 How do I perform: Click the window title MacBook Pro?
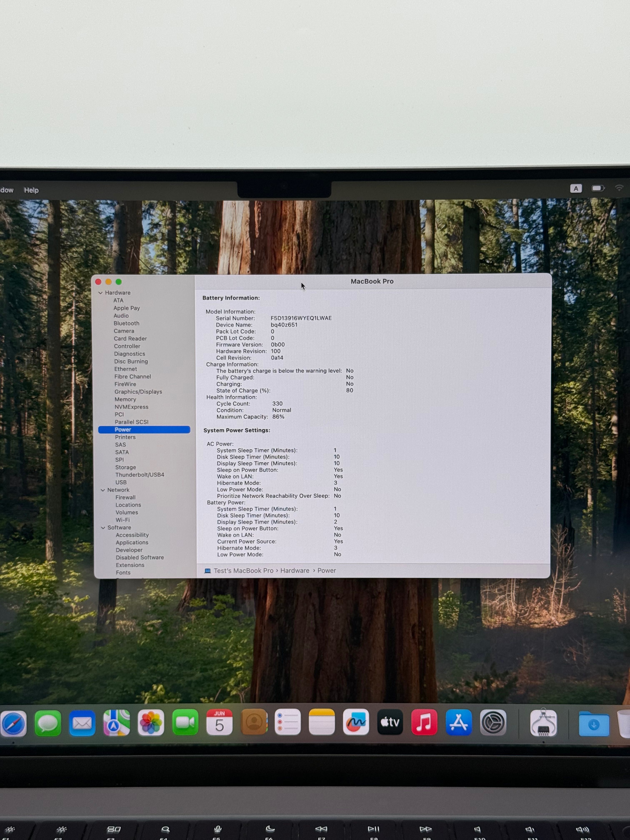[372, 281]
